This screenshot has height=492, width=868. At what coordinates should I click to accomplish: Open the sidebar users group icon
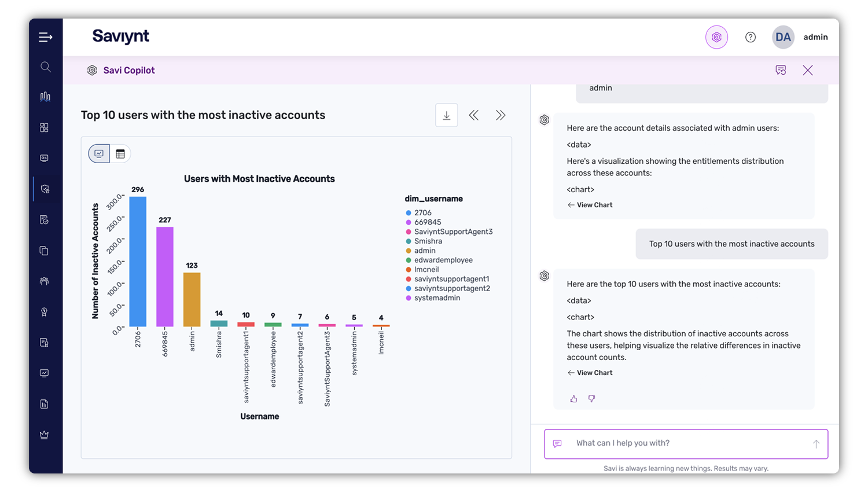pos(45,281)
